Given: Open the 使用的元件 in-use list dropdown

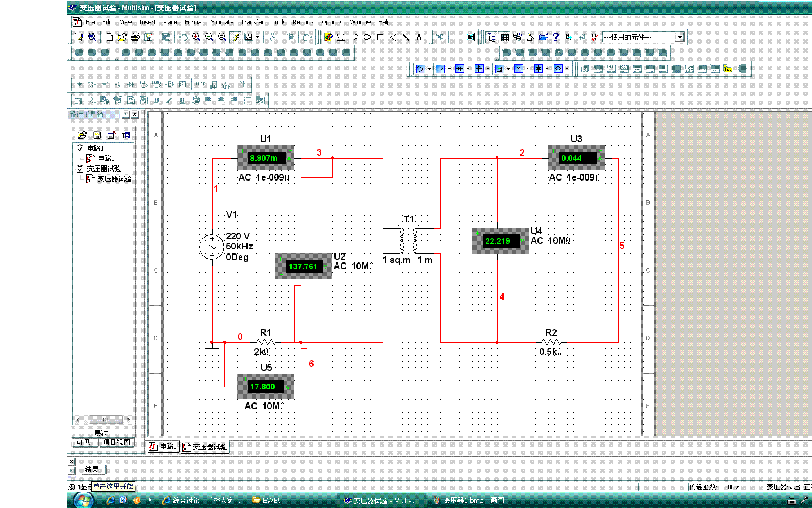Looking at the screenshot, I should (679, 37).
